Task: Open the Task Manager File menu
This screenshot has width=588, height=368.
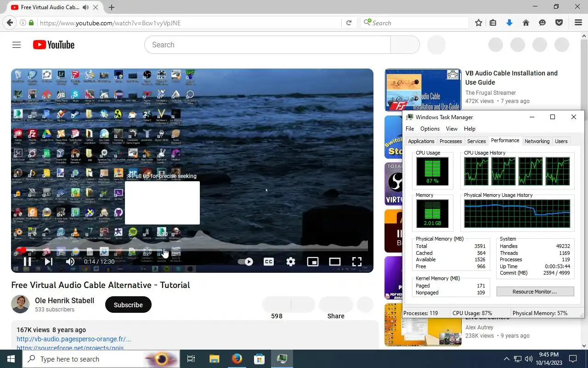Action: click(x=410, y=129)
